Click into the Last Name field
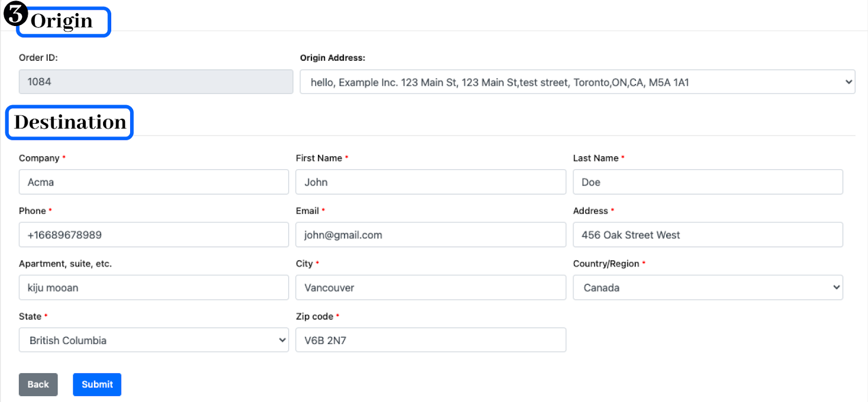This screenshot has height=402, width=868. pos(707,182)
